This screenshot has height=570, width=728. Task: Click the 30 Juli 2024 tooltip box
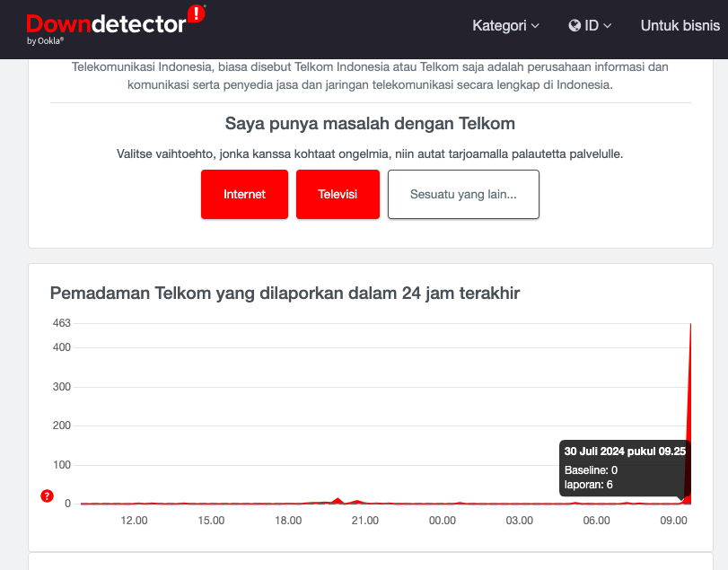(625, 468)
